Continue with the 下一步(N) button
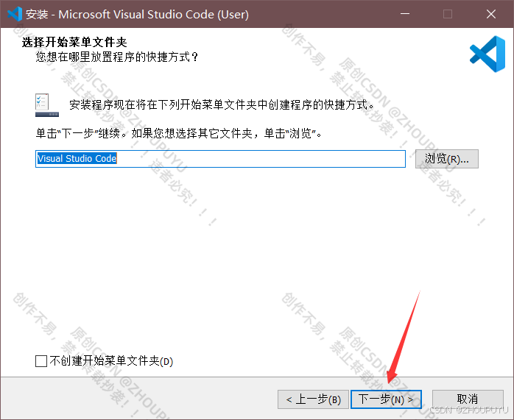This screenshot has width=514, height=420. click(x=386, y=399)
